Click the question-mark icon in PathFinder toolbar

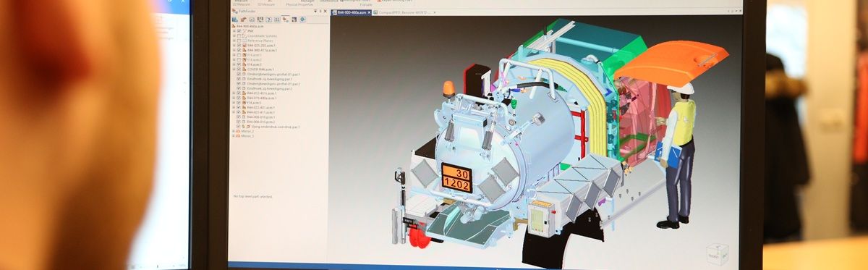click(268, 20)
